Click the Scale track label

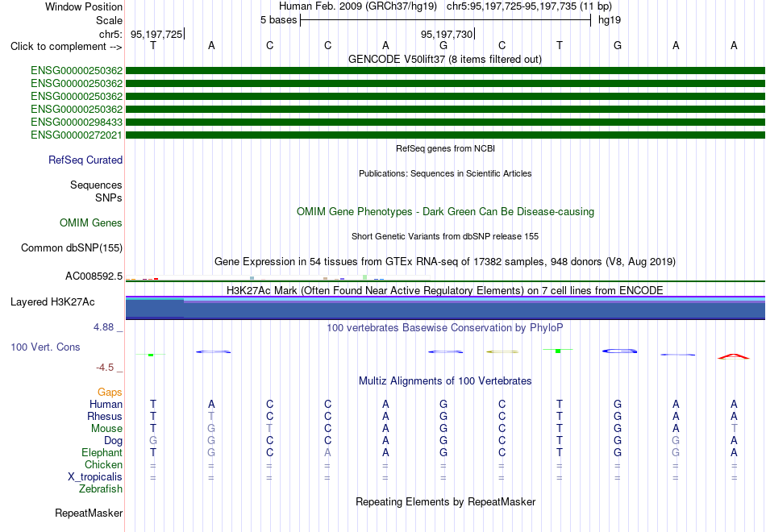pyautogui.click(x=109, y=20)
